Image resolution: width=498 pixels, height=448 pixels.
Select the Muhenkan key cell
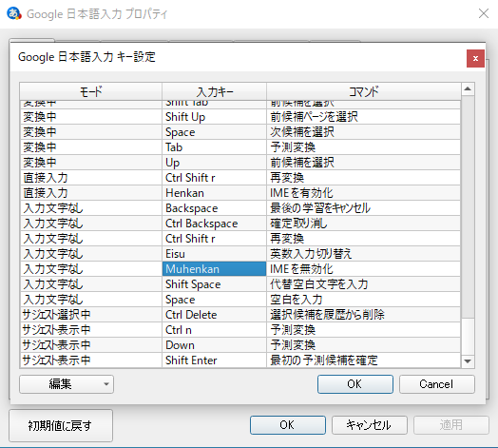(215, 269)
